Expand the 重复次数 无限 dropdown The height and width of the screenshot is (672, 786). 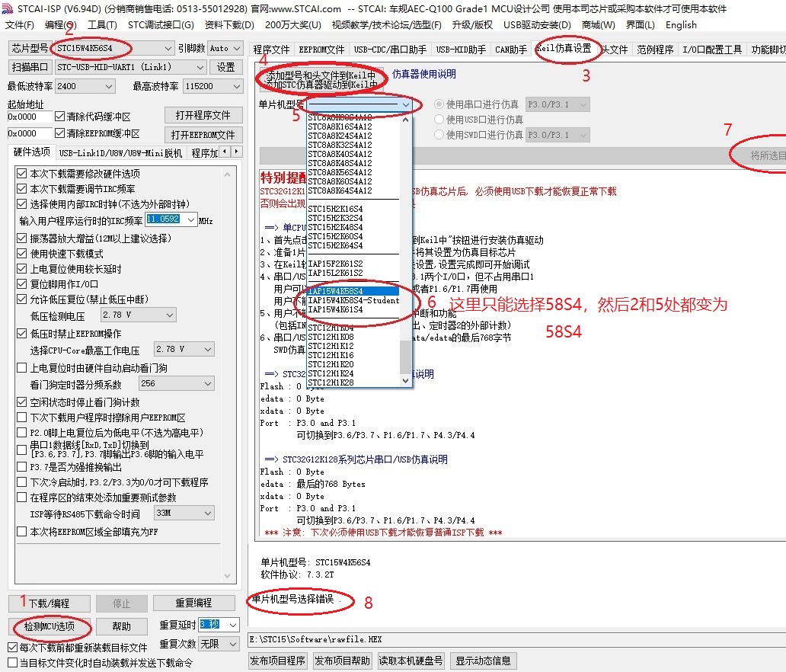(x=232, y=643)
